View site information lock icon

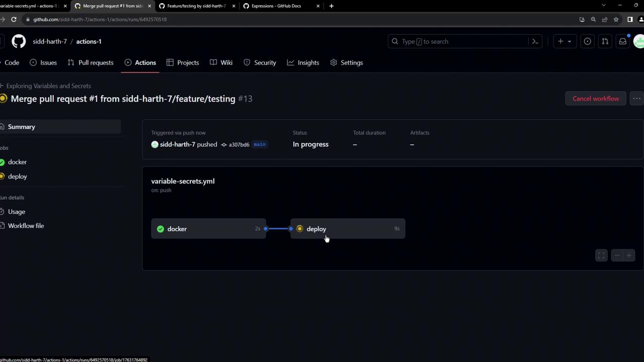(x=28, y=19)
